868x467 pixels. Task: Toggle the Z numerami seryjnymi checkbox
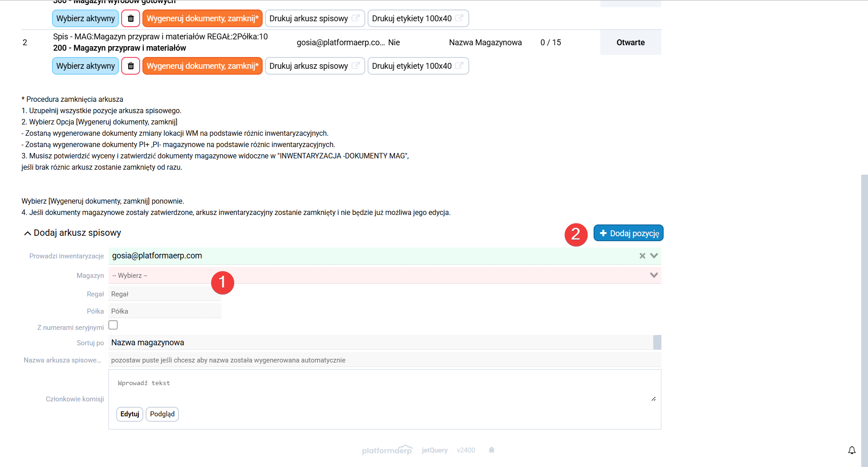tap(113, 325)
